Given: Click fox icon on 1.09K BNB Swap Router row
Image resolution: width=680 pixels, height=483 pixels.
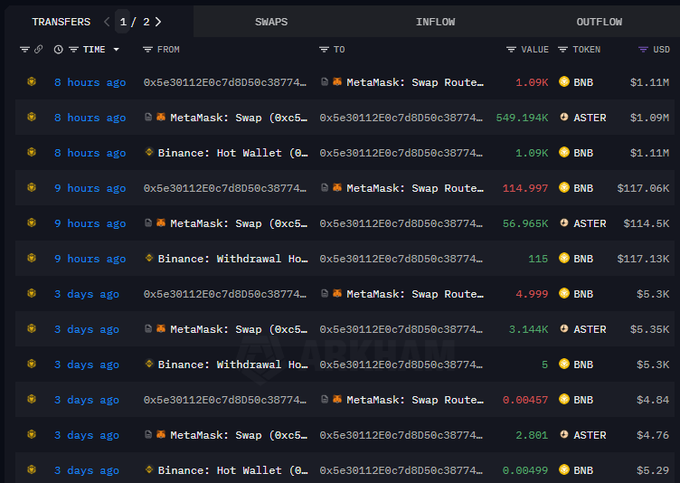Looking at the screenshot, I should (337, 82).
